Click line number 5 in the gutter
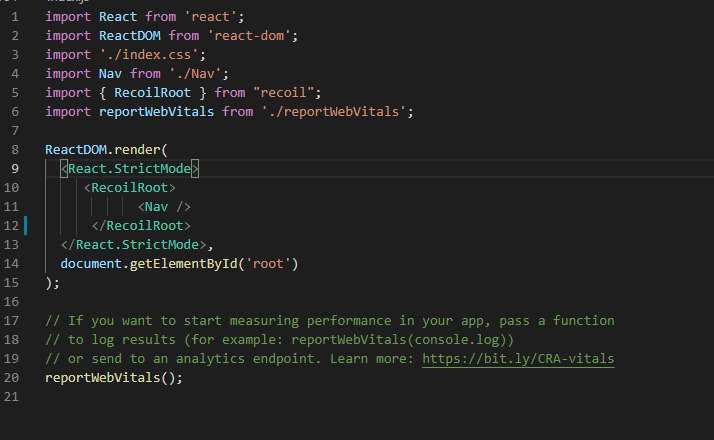Viewport: 714px width, 440px height. (x=15, y=93)
